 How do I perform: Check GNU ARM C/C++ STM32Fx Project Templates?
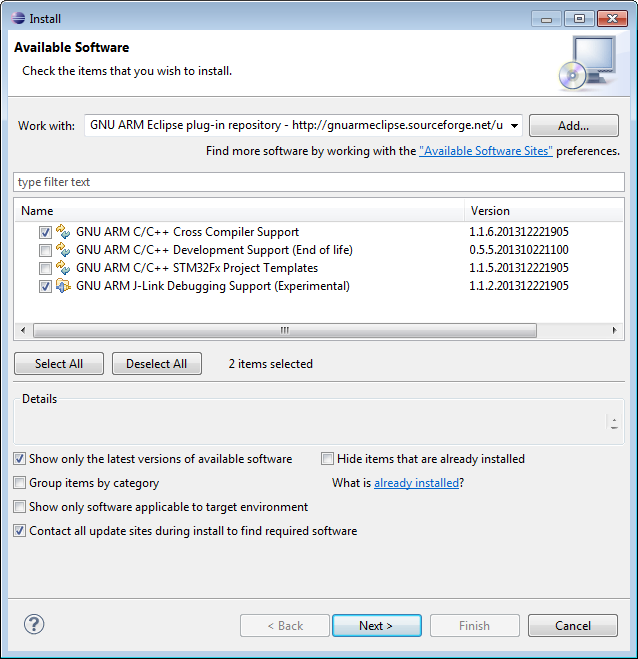[x=45, y=268]
